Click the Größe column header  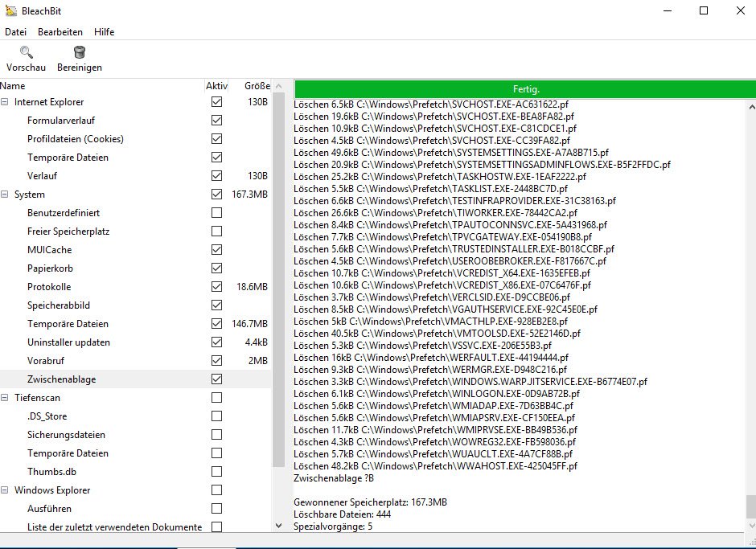click(x=257, y=86)
